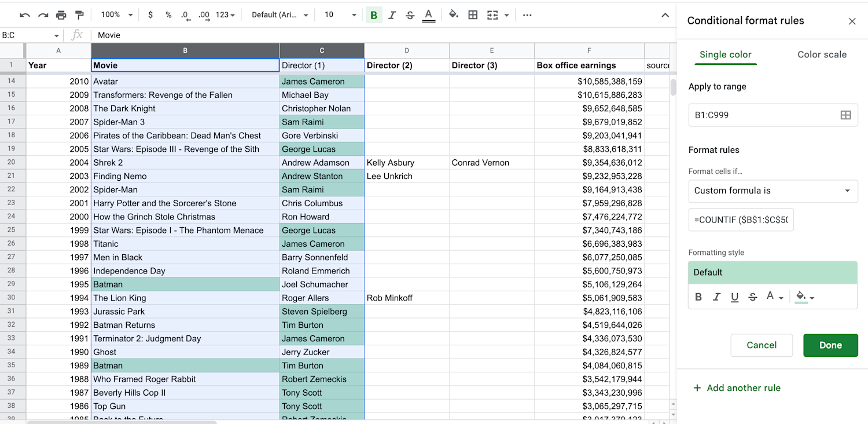The height and width of the screenshot is (424, 868).
Task: Select the cell containing Kelly Asbury
Action: [x=407, y=163]
